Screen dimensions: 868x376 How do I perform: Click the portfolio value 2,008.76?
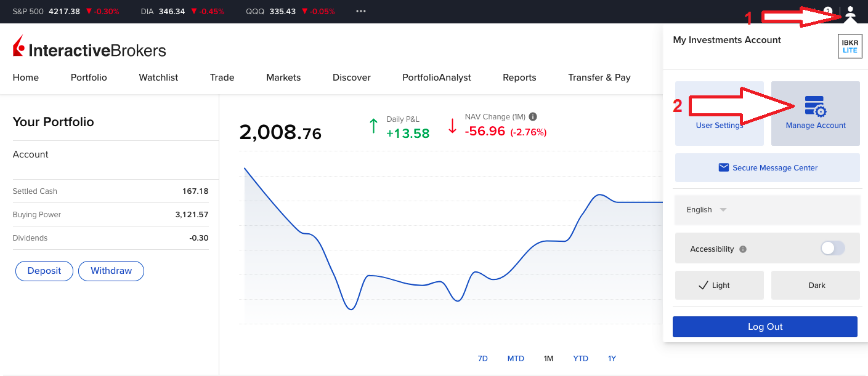click(280, 132)
